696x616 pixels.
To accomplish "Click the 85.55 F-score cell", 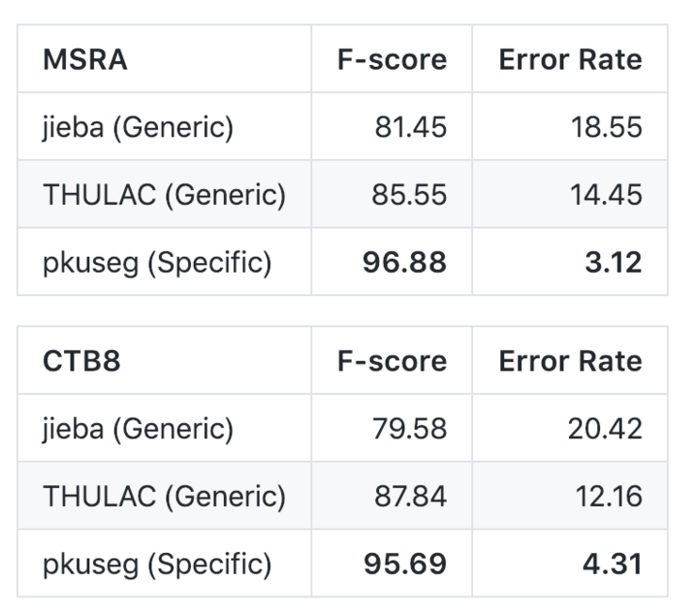I will (x=410, y=195).
